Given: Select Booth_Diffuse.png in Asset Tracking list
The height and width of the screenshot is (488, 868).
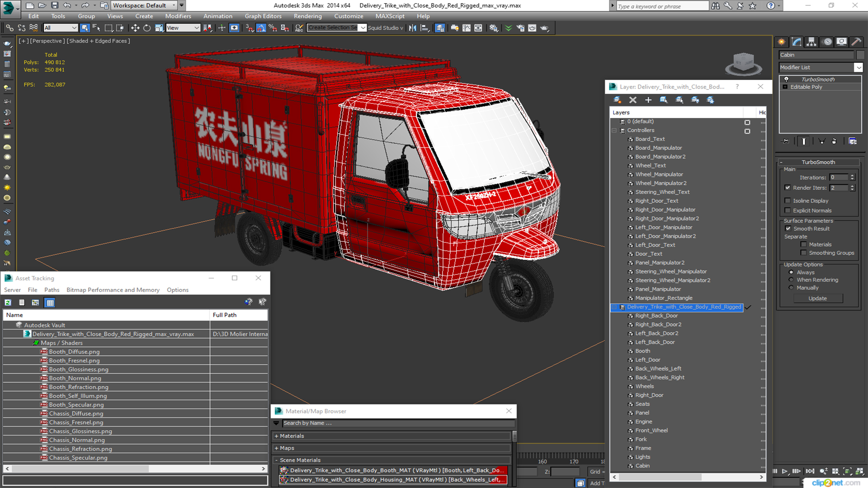Looking at the screenshot, I should click(x=74, y=352).
